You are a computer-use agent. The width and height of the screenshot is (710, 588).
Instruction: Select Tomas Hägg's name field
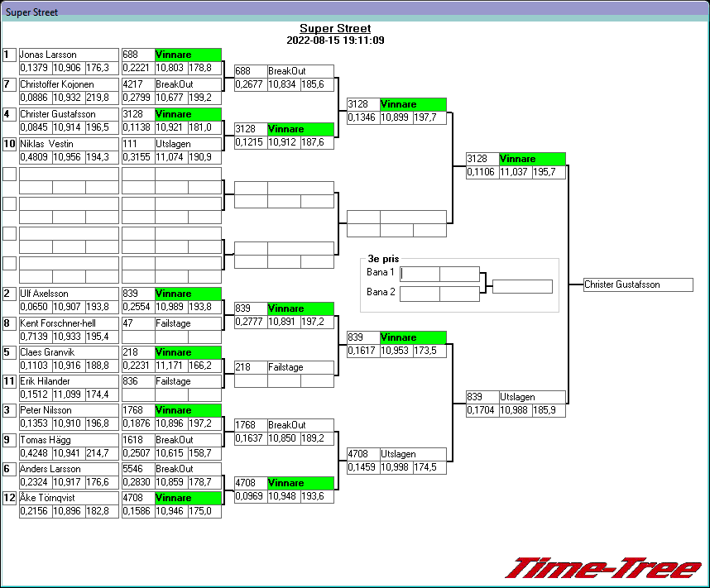(x=69, y=440)
